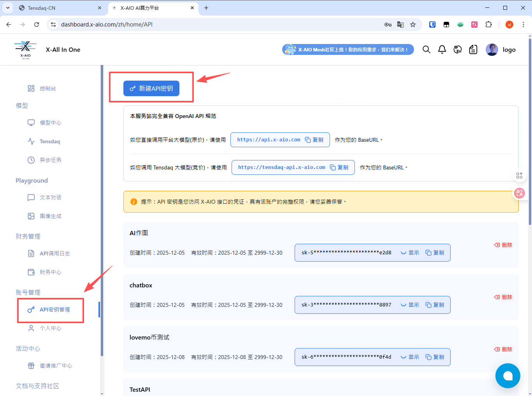The width and height of the screenshot is (532, 396).
Task: Copy the tensdaq-api.x-aio.com base URL
Action: 339,167
